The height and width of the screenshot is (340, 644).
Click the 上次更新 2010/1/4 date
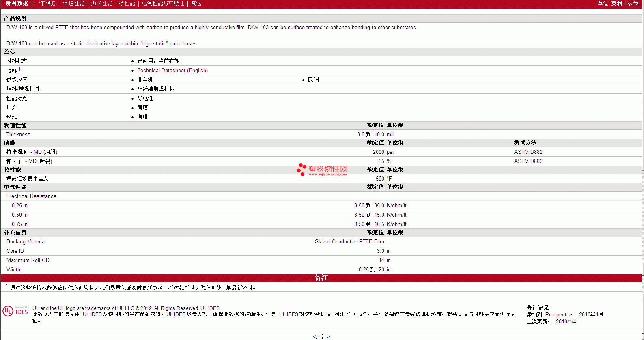(x=551, y=322)
